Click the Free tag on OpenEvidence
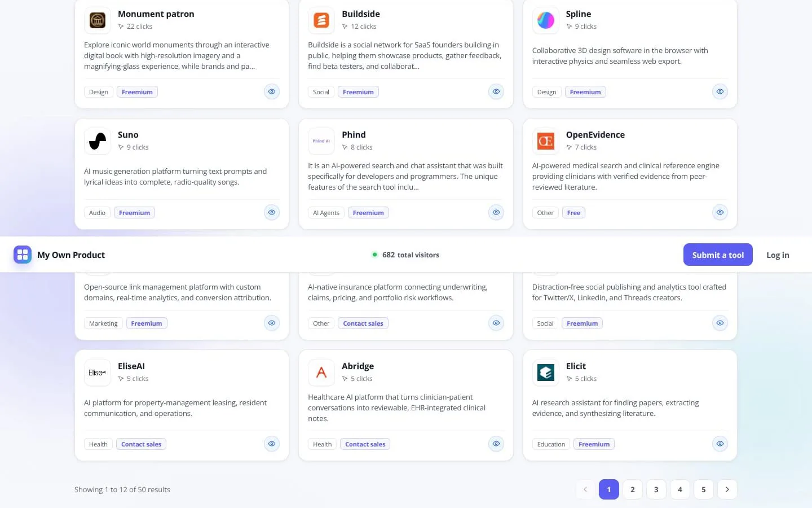The width and height of the screenshot is (812, 508). coord(573,213)
